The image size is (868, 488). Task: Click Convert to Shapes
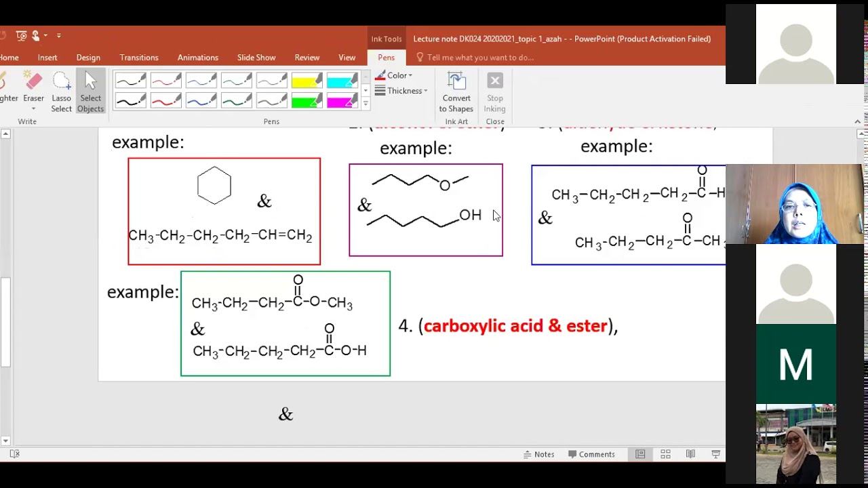tap(456, 92)
